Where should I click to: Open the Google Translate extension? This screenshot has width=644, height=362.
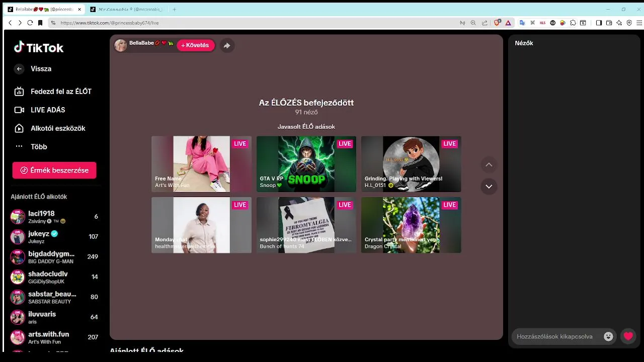522,23
